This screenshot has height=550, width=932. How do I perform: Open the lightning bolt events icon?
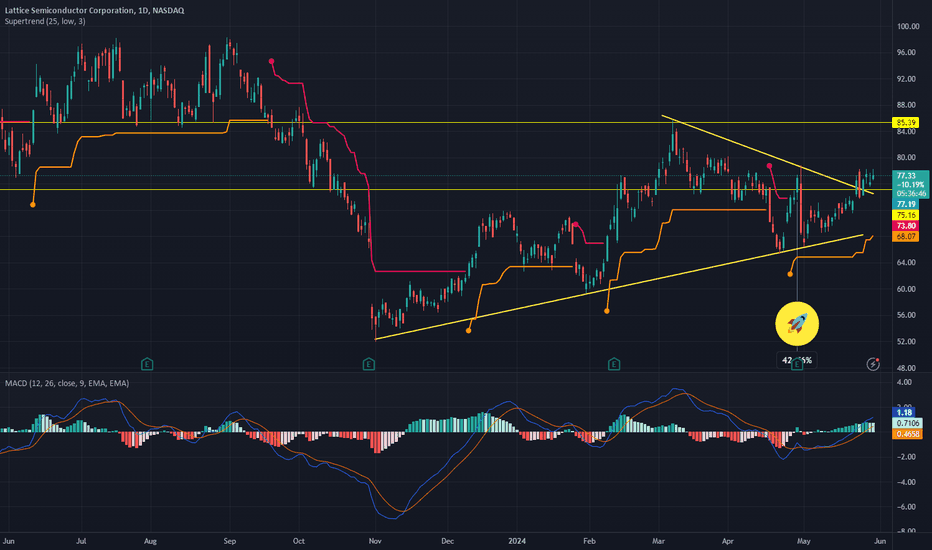click(x=873, y=364)
